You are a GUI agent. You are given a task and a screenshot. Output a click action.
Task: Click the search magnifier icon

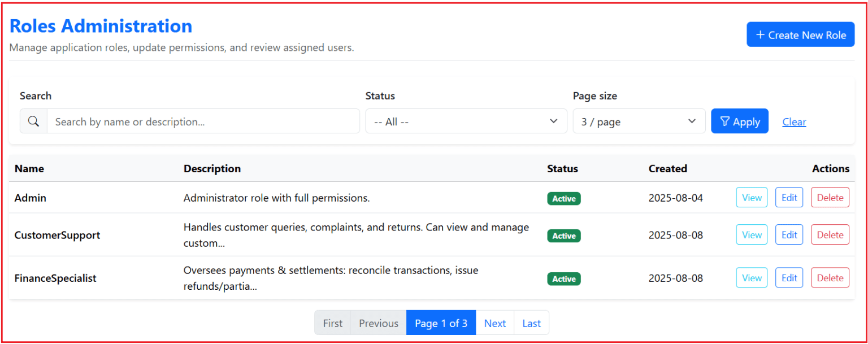pos(33,121)
